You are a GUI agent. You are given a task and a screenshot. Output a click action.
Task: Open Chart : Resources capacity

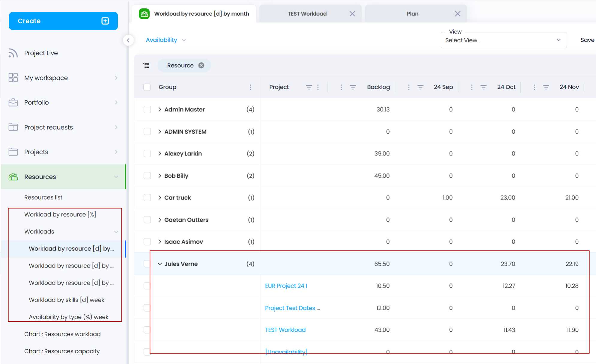(62, 351)
